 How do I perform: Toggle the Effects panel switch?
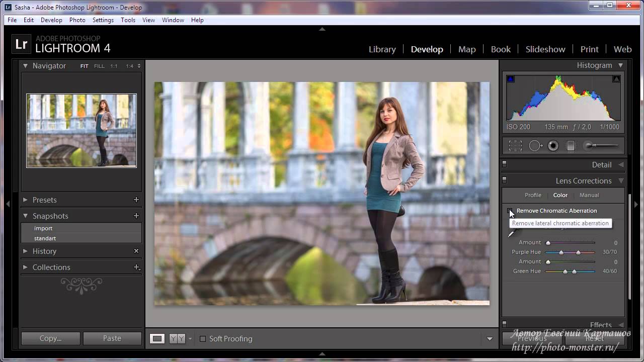point(505,325)
